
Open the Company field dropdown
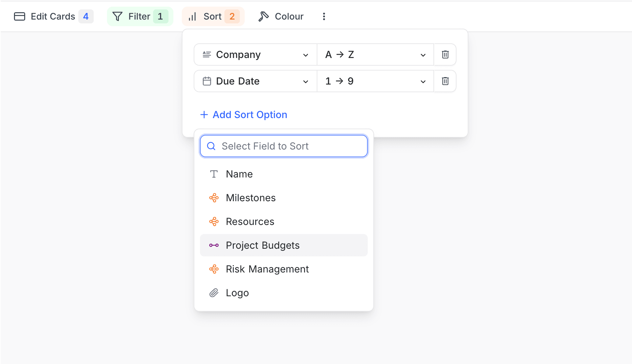256,54
